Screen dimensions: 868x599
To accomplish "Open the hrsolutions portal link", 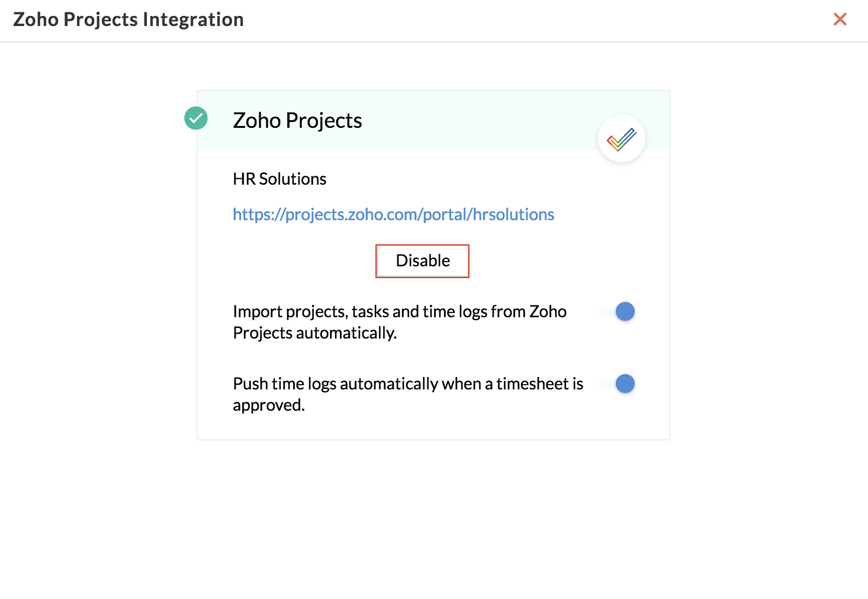I will [x=393, y=214].
